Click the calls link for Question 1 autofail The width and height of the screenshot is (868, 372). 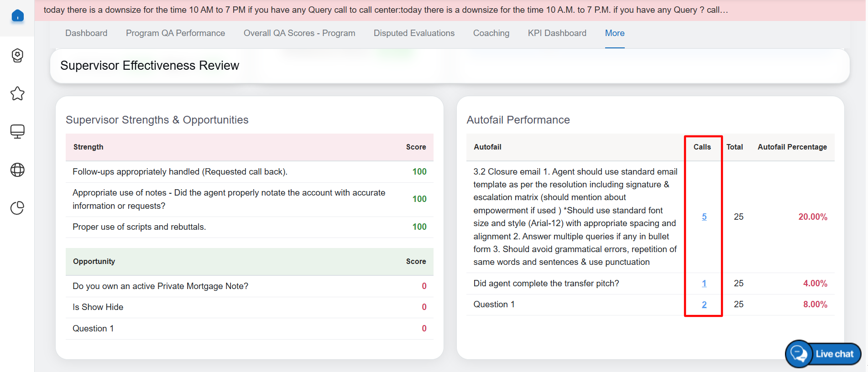[704, 305]
